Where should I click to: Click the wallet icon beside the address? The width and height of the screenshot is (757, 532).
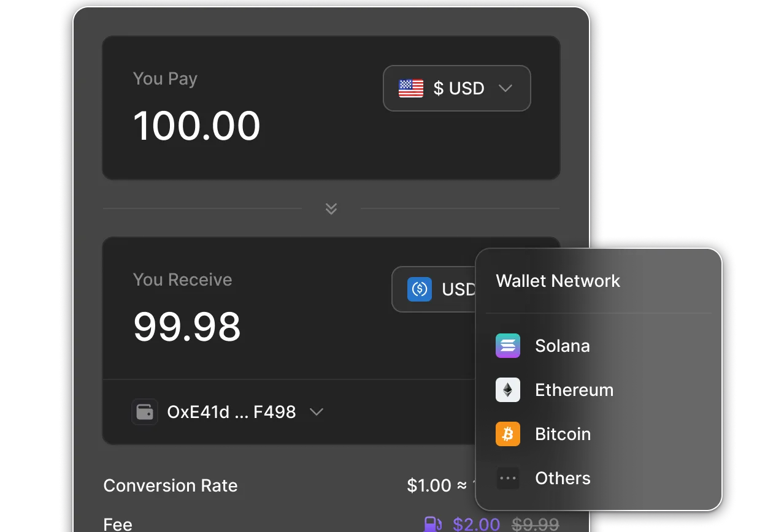[145, 412]
